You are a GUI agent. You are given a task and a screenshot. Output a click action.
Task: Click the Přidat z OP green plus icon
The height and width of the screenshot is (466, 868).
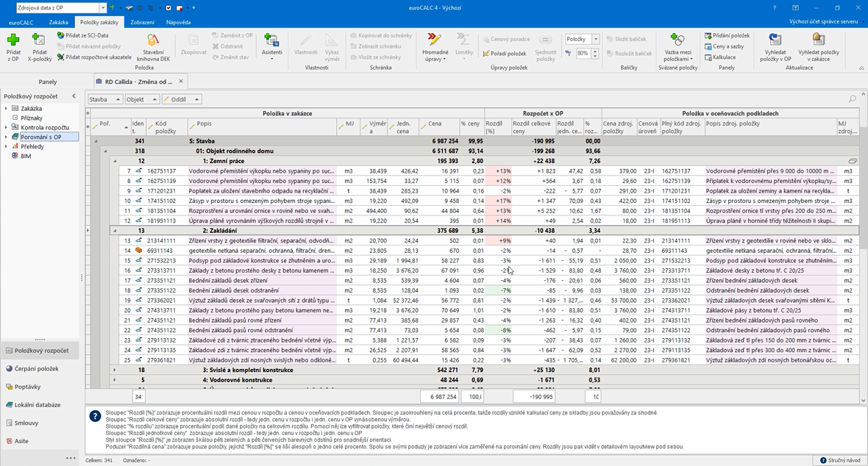pyautogui.click(x=13, y=40)
